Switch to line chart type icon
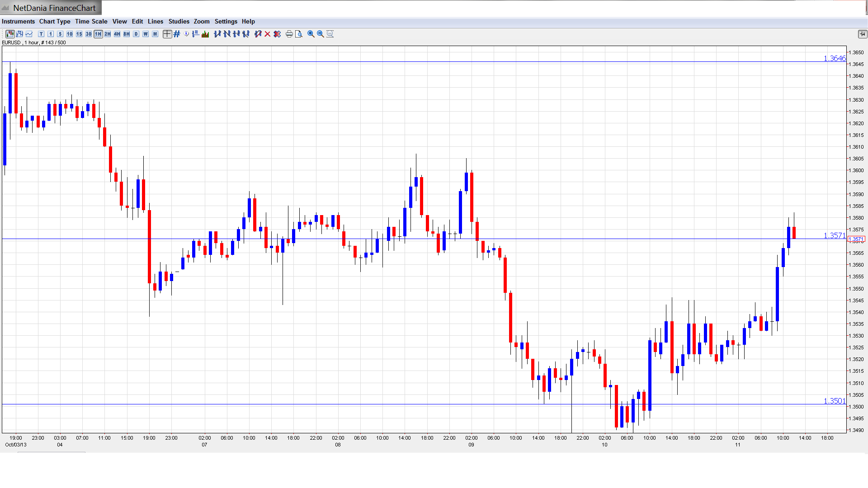The image size is (868, 488). tap(29, 34)
